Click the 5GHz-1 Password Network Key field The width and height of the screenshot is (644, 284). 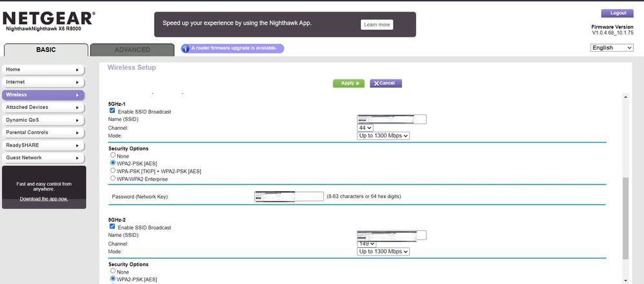coord(289,196)
